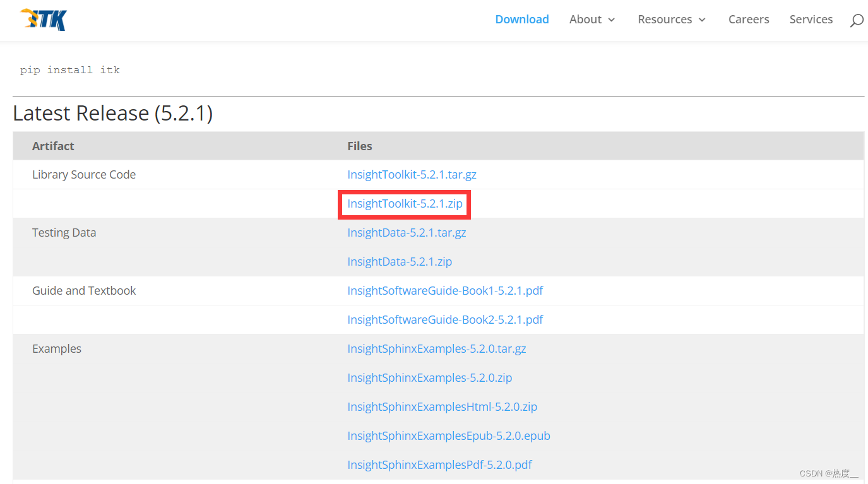
Task: Open the site search magnifier icon
Action: (x=856, y=20)
